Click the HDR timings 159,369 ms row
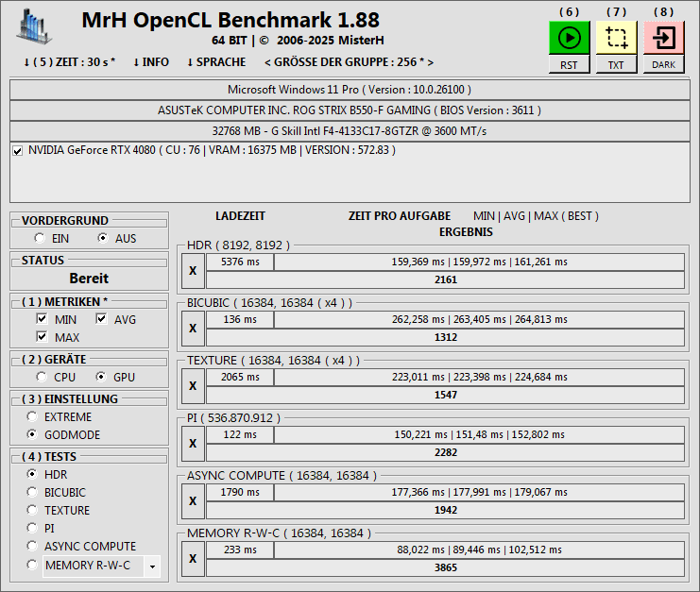 480,262
